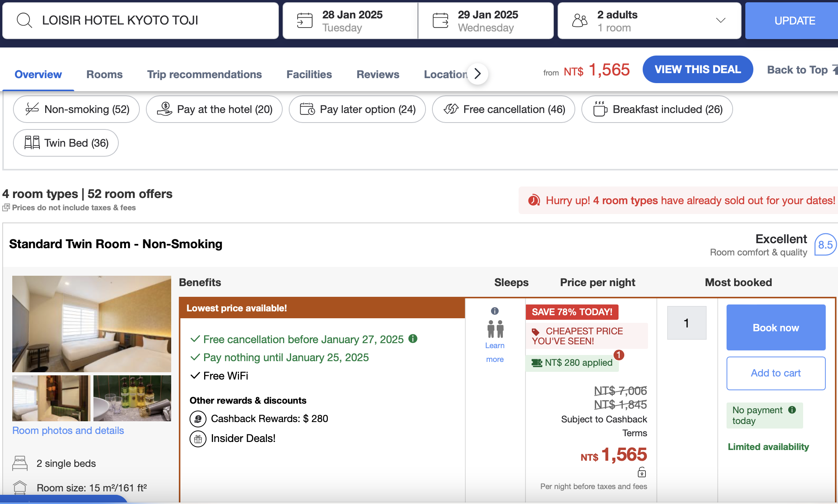
Task: Switch to the Rooms tab
Action: coord(104,74)
